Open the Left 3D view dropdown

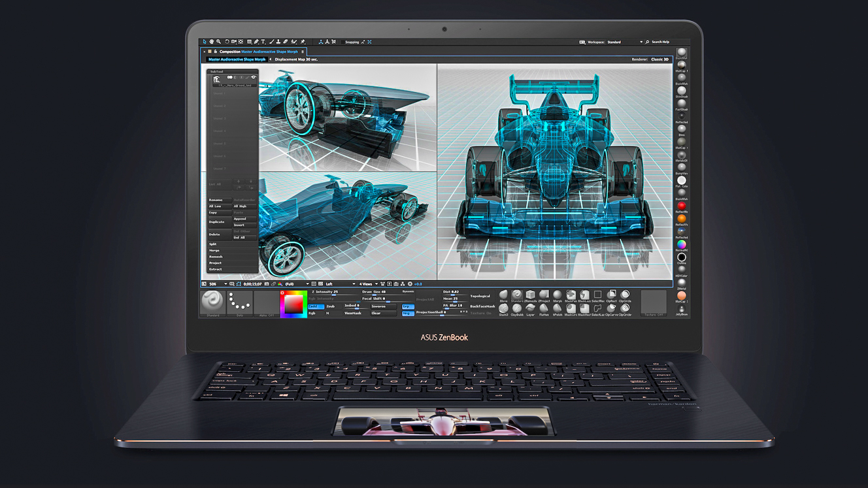[x=340, y=284]
